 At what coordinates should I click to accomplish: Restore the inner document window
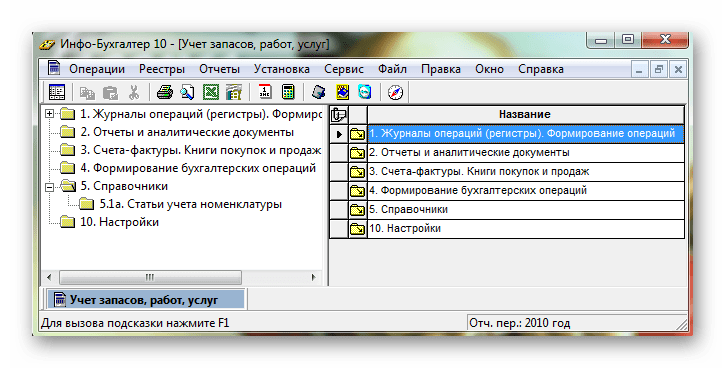pyautogui.click(x=658, y=70)
